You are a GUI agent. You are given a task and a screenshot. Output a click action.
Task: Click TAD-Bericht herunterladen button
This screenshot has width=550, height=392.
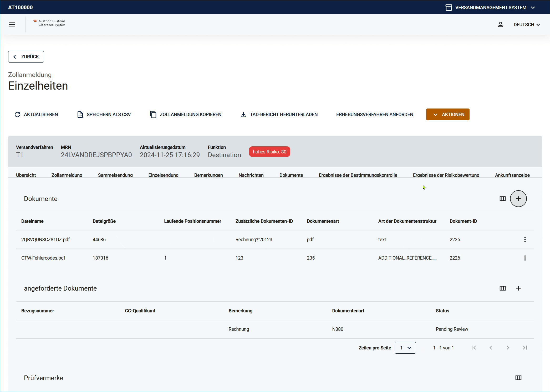click(279, 115)
